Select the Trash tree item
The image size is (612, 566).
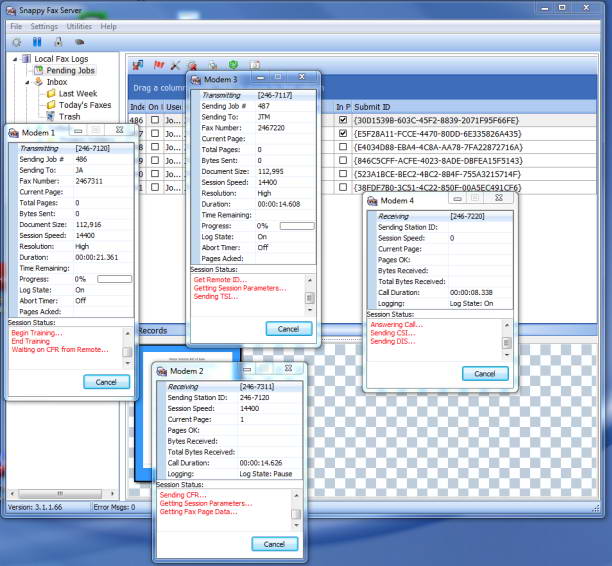tap(69, 116)
